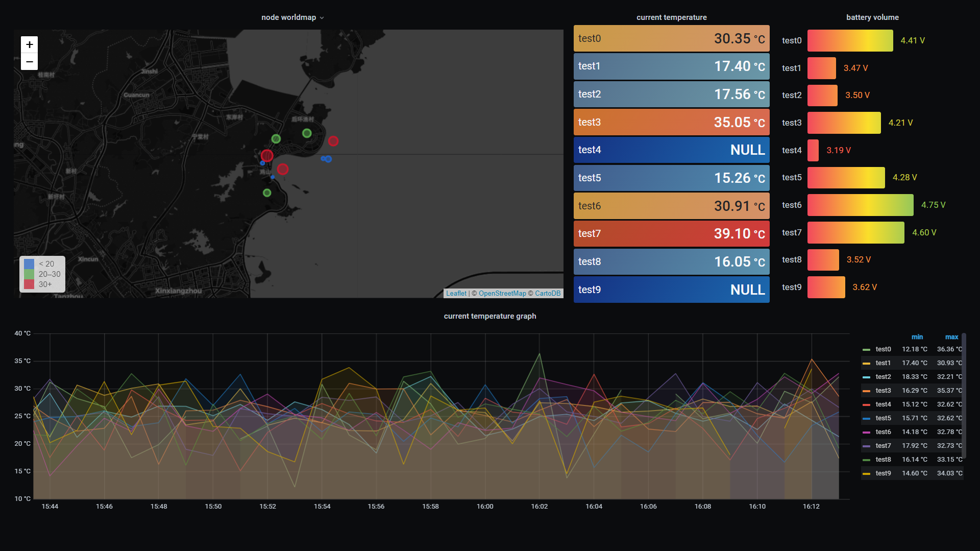
Task: Open the battery volume panel menu
Action: point(872,17)
